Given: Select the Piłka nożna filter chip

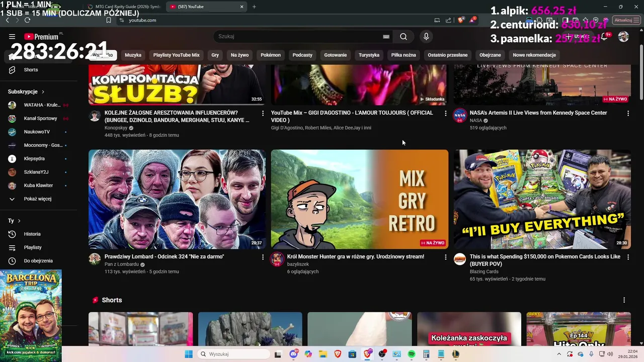Looking at the screenshot, I should click(404, 55).
